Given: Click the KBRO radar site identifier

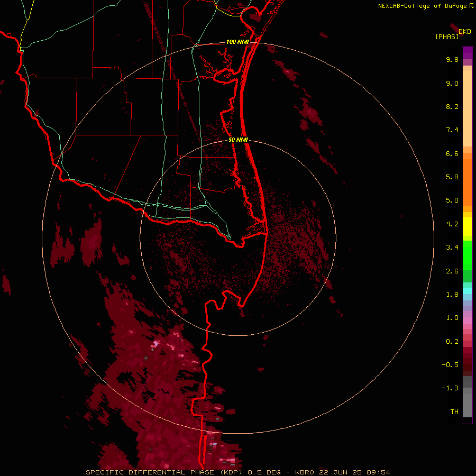Looking at the screenshot, I should [305, 472].
